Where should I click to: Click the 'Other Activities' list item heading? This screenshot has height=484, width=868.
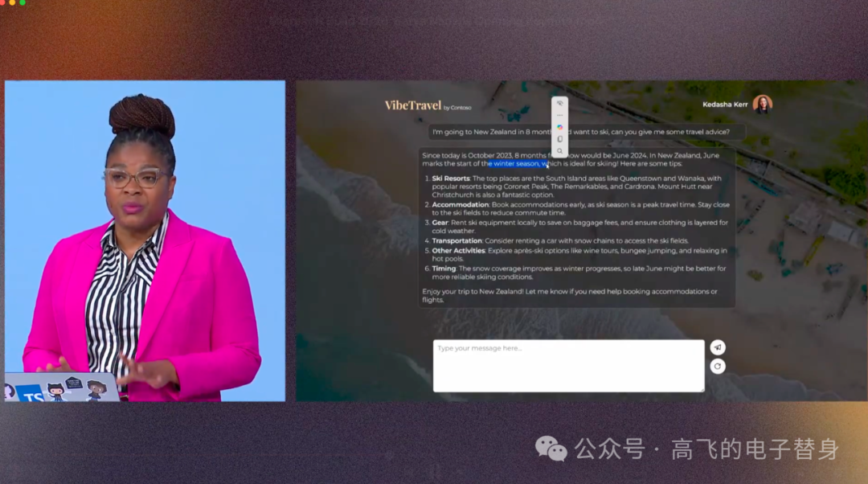point(458,250)
